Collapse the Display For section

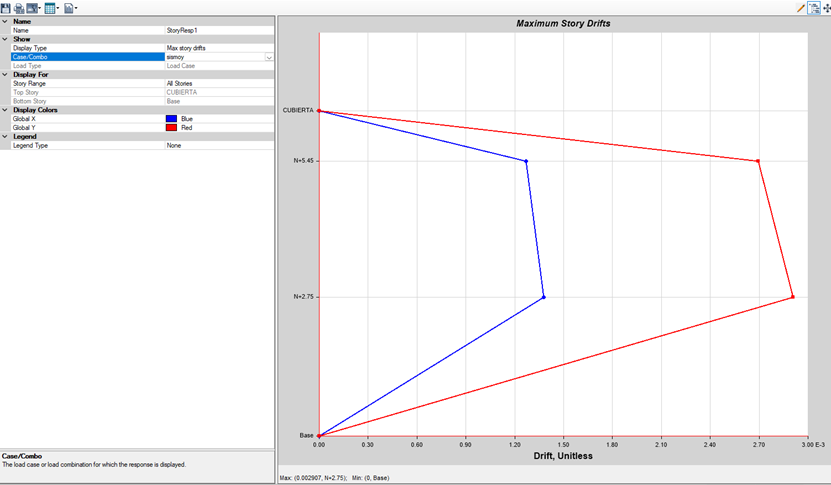pyautogui.click(x=5, y=74)
